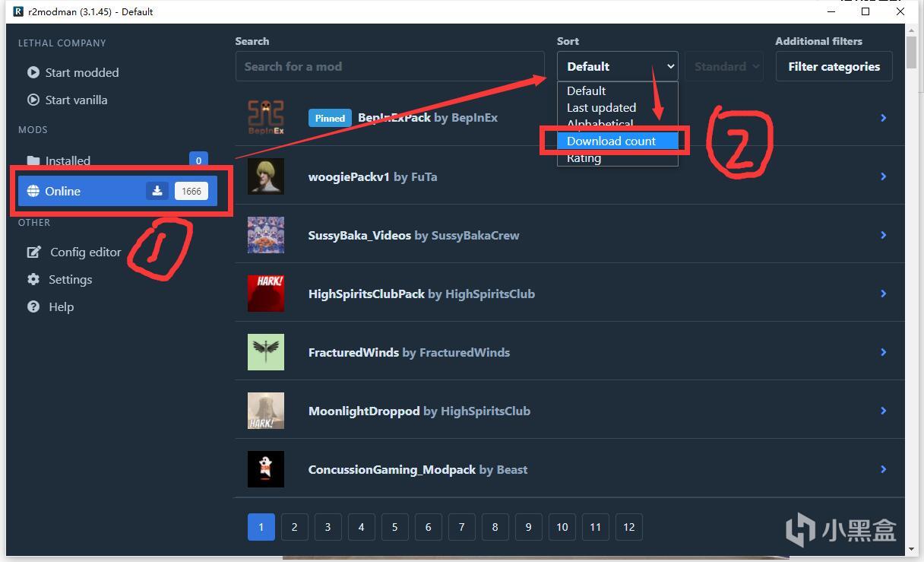Click the Help question mark icon
This screenshot has width=924, height=562.
(33, 306)
